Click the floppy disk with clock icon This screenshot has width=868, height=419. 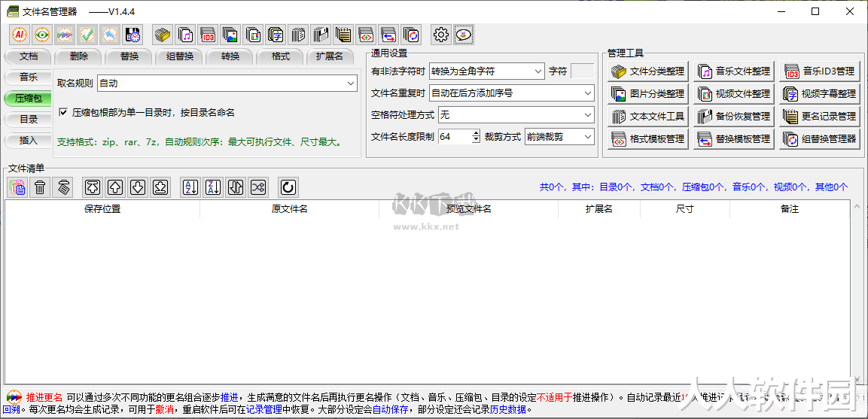pos(132,35)
